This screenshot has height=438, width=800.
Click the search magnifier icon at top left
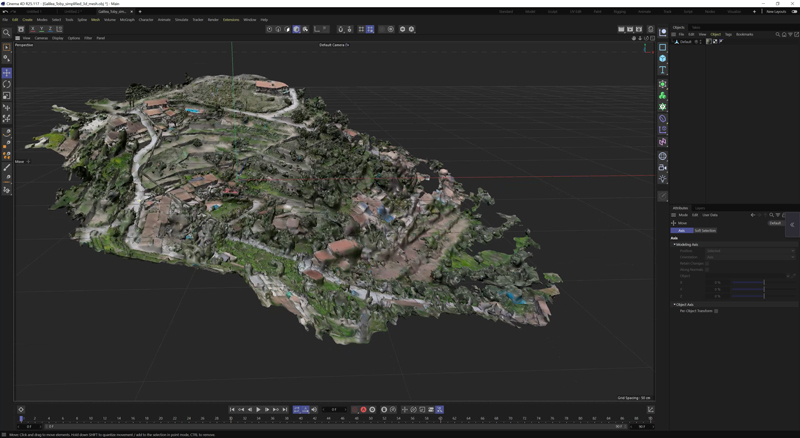7,33
